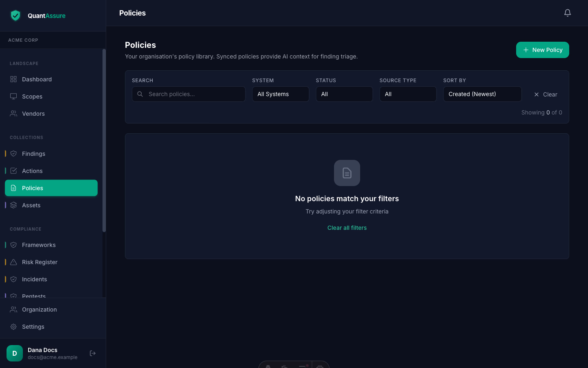Open the Source Type dropdown
Screen dimensions: 588x368
(x=408, y=94)
